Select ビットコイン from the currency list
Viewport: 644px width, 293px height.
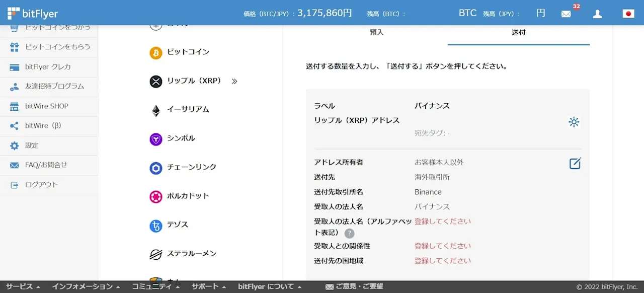[x=188, y=52]
